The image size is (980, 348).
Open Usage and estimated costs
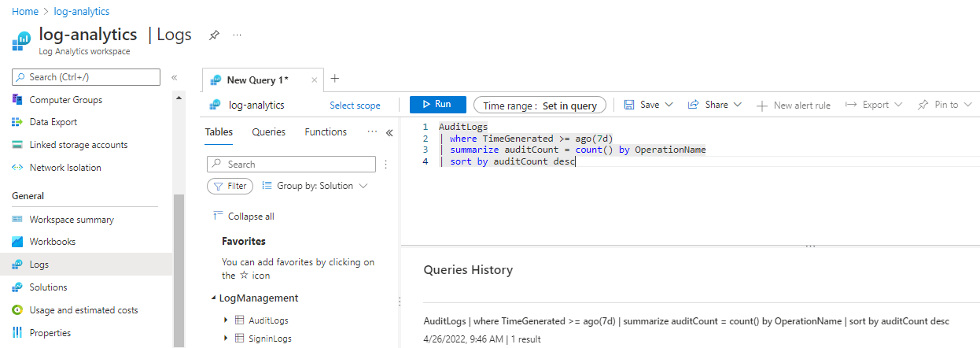tap(83, 310)
